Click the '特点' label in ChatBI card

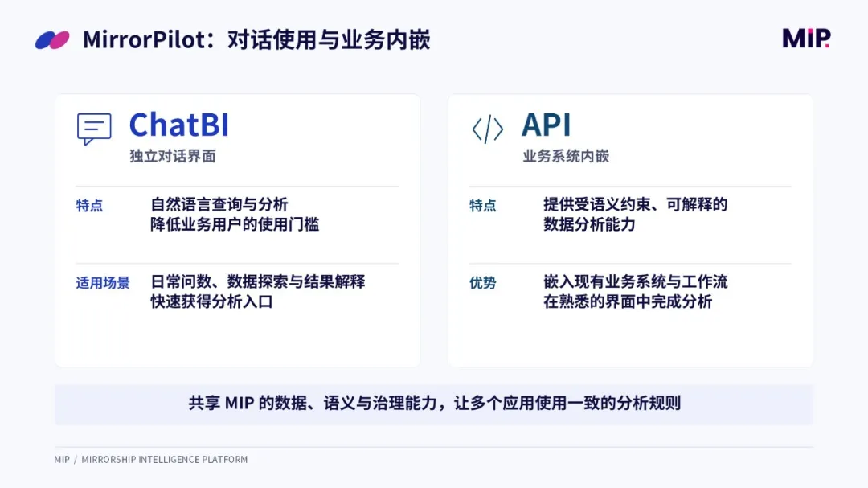[90, 206]
